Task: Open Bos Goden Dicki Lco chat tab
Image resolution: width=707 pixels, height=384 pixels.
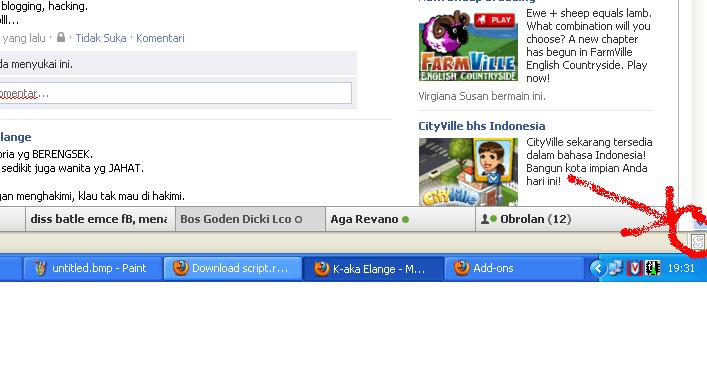Action: click(250, 219)
